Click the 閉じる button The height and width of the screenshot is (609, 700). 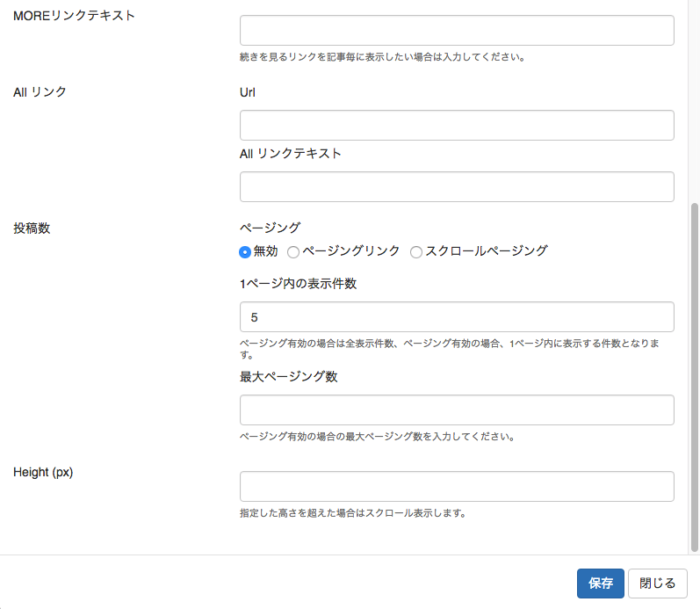pyautogui.click(x=657, y=584)
